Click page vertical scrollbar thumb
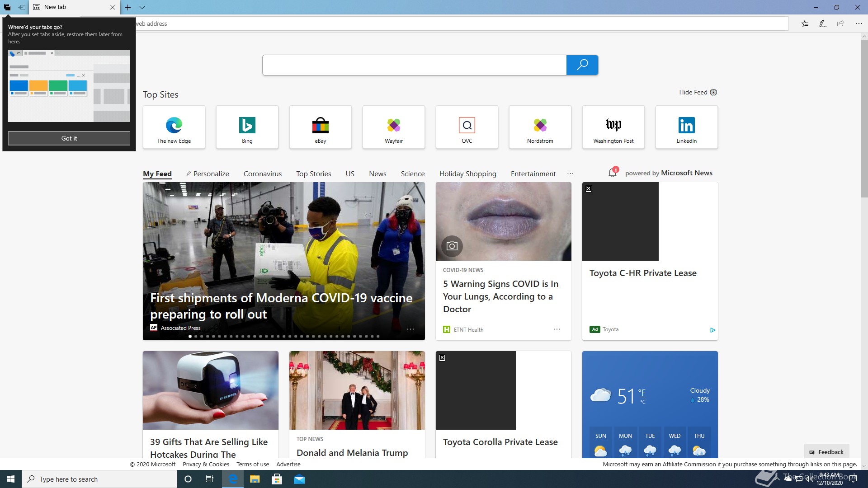This screenshot has height=488, width=868. [864, 119]
